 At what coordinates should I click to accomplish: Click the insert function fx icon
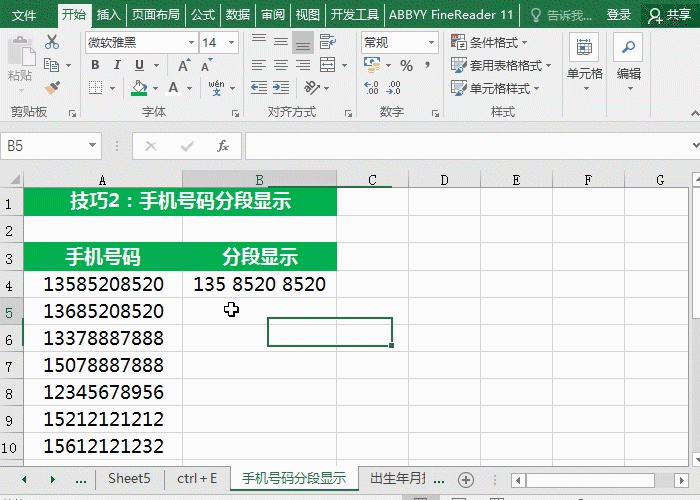[223, 146]
